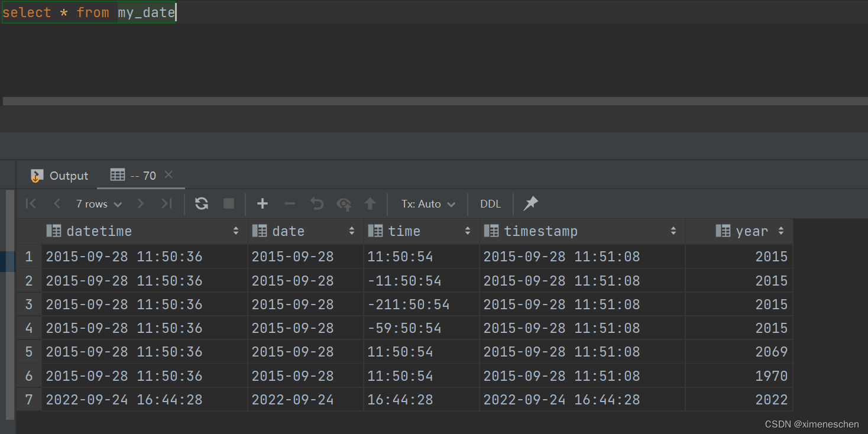
Task: Open the 7 rows page size dropdown
Action: pyautogui.click(x=99, y=204)
